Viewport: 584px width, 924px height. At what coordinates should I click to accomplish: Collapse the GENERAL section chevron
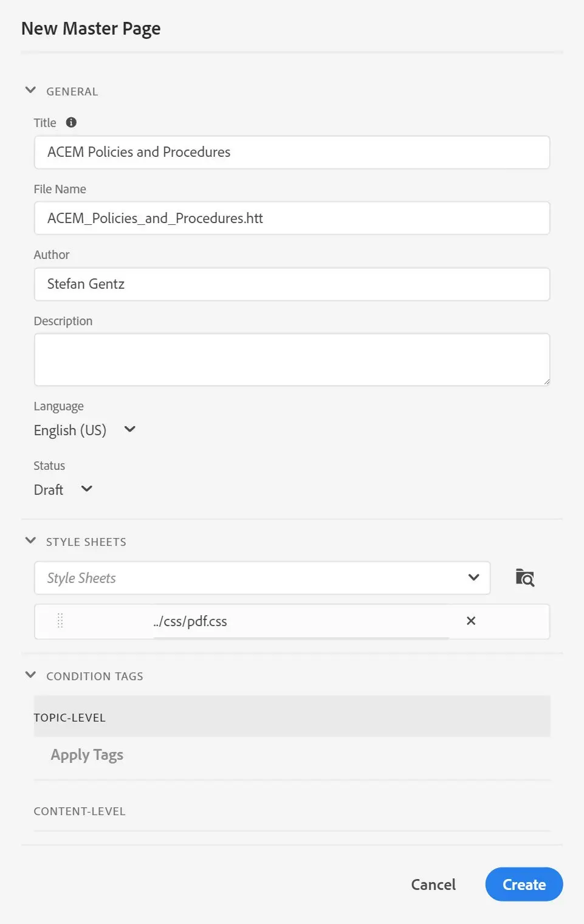click(30, 89)
